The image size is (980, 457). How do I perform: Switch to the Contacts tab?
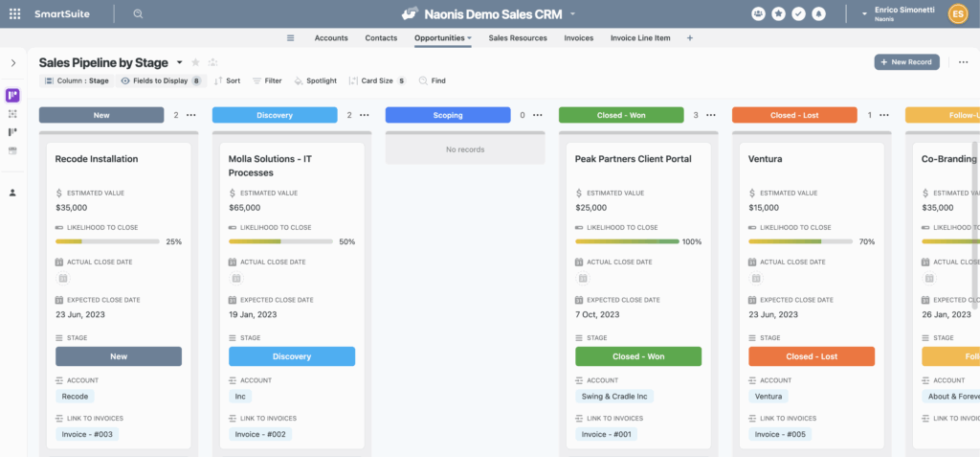click(x=381, y=38)
